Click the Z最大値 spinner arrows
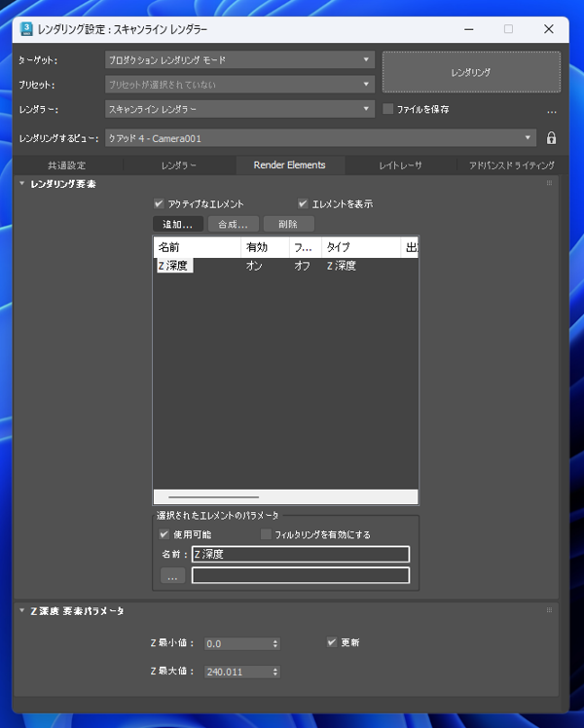Screen dimensions: 584x728 (275, 672)
